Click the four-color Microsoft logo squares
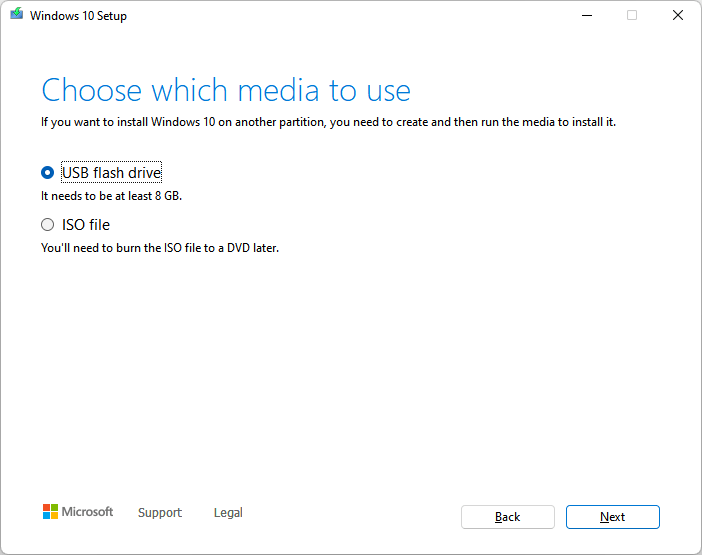This screenshot has width=702, height=555. [x=50, y=512]
